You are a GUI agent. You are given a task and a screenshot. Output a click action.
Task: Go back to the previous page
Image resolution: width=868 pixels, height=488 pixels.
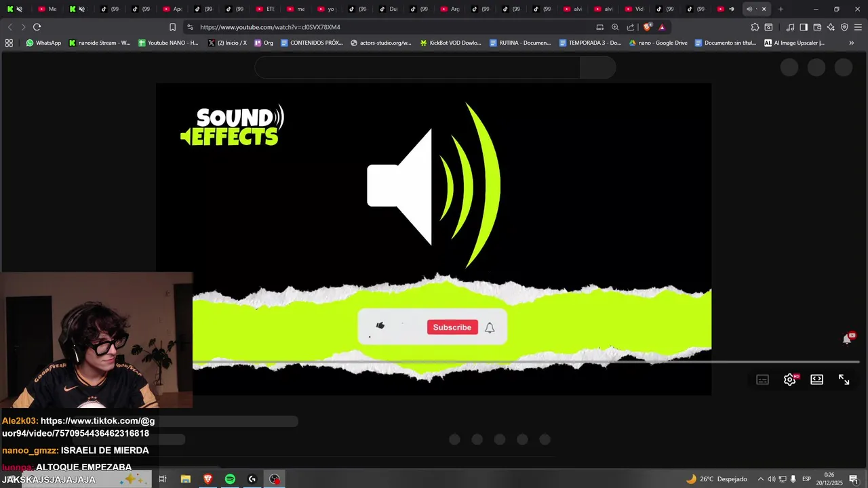click(9, 27)
